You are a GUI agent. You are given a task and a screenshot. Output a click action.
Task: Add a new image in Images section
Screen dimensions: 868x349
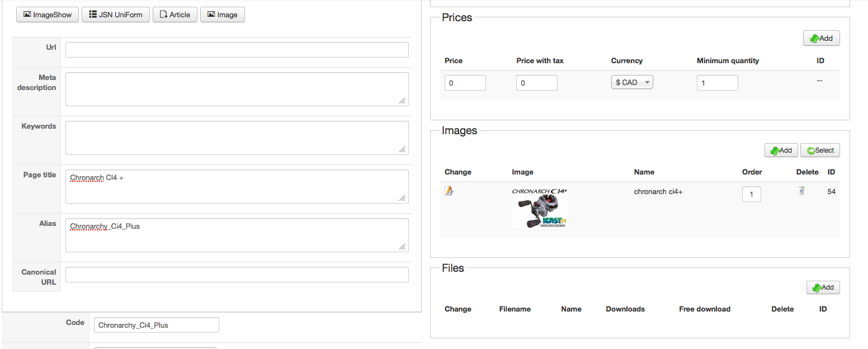(781, 150)
